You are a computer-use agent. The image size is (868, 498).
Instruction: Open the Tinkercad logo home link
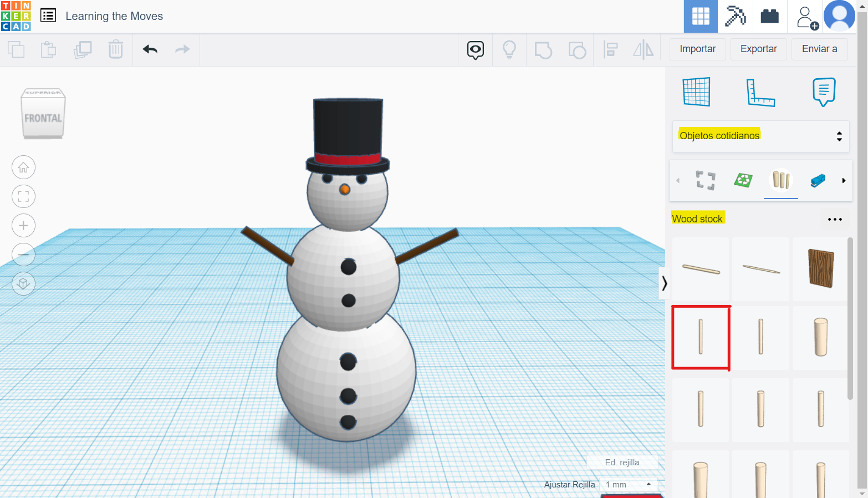point(16,16)
